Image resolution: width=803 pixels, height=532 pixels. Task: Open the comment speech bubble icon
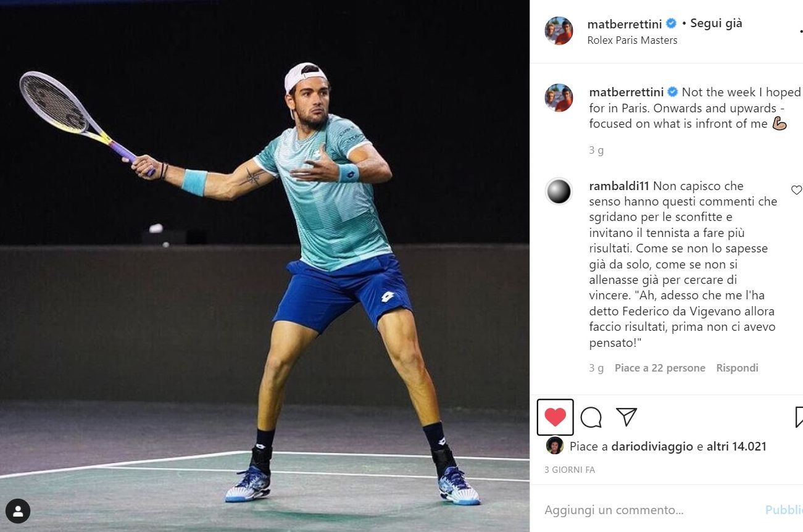(x=591, y=417)
